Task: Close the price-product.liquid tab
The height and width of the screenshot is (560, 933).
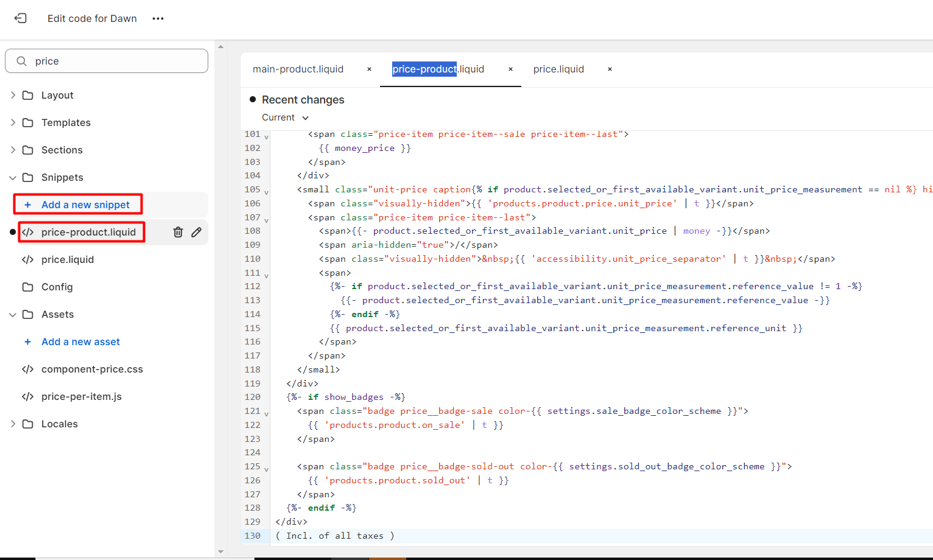Action: pyautogui.click(x=510, y=69)
